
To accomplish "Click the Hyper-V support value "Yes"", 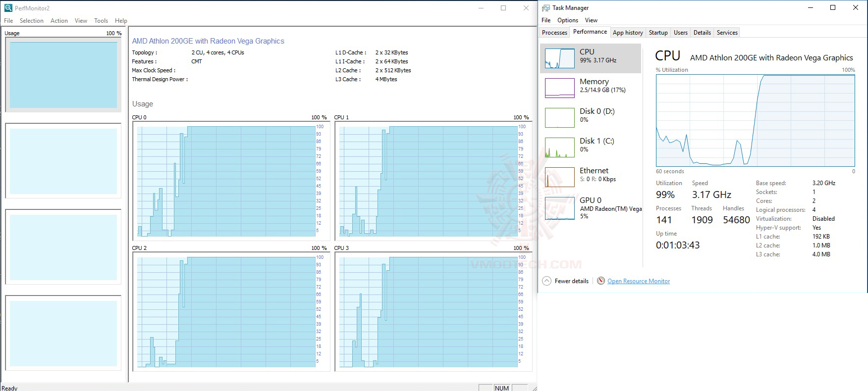I will [816, 228].
